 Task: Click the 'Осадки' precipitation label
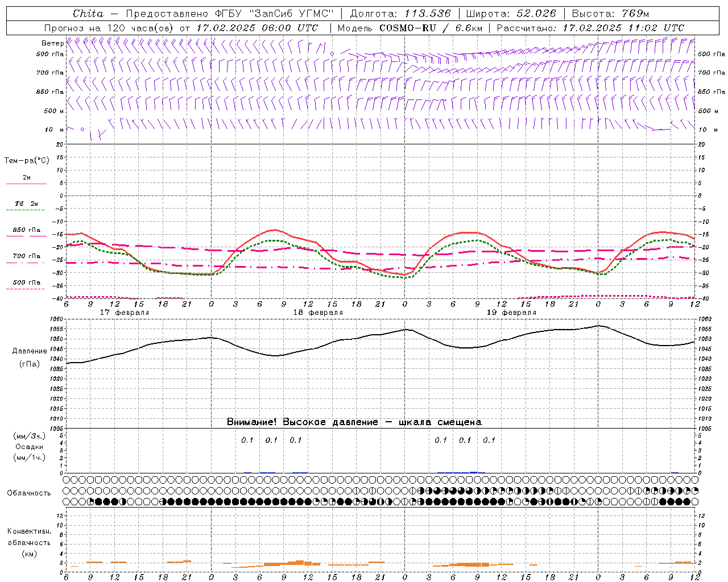30,447
